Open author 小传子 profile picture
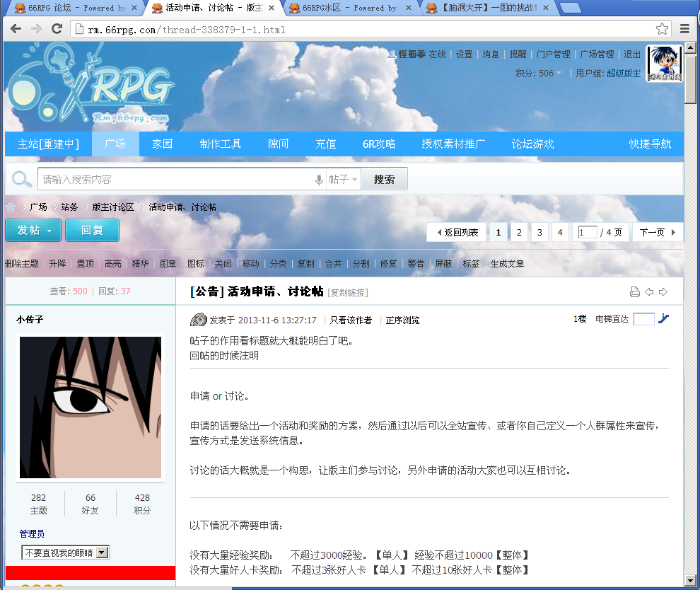 pyautogui.click(x=91, y=407)
